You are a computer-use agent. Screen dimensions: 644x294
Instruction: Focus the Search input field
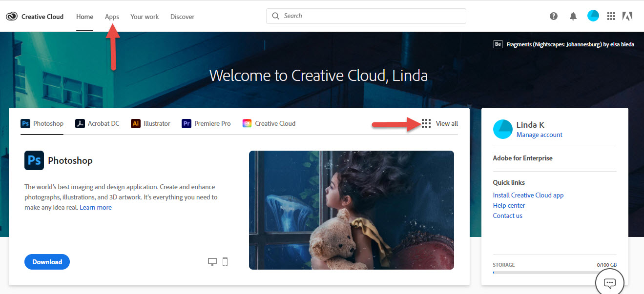366,16
